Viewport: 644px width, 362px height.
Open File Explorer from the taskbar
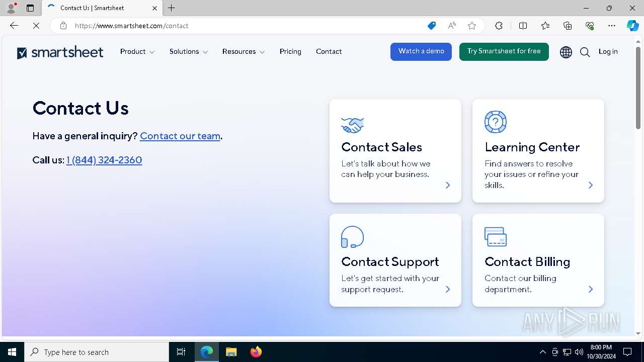pos(231,352)
